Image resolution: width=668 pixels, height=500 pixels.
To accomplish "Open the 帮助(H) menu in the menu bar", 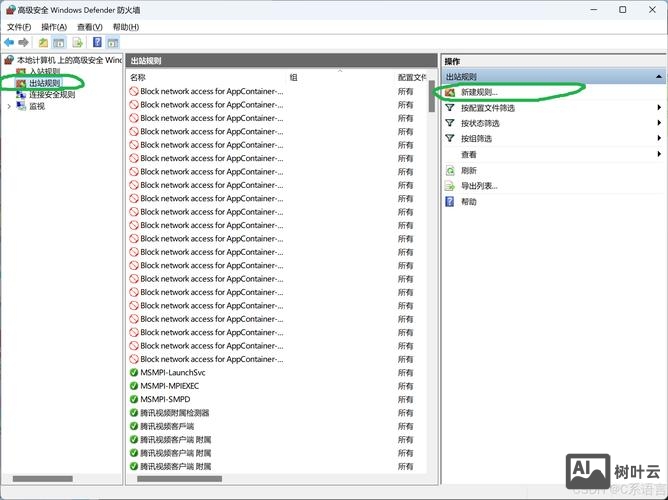I will [x=126, y=27].
